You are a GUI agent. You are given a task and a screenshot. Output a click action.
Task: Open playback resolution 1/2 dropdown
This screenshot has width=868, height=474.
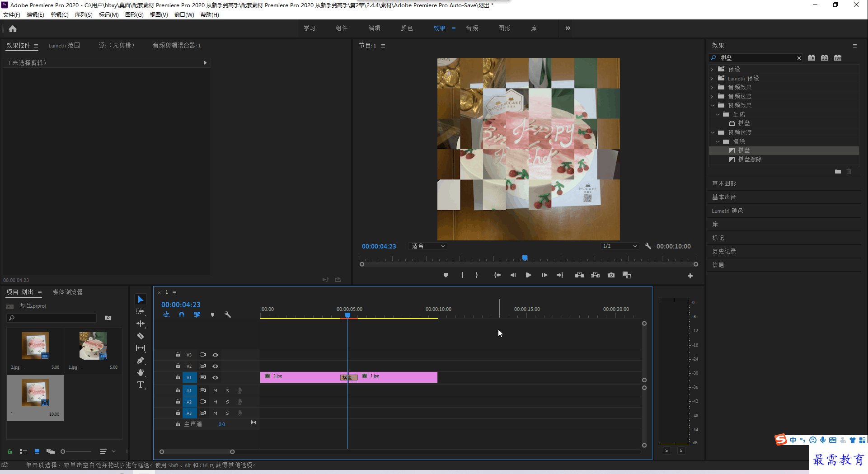[x=619, y=246]
